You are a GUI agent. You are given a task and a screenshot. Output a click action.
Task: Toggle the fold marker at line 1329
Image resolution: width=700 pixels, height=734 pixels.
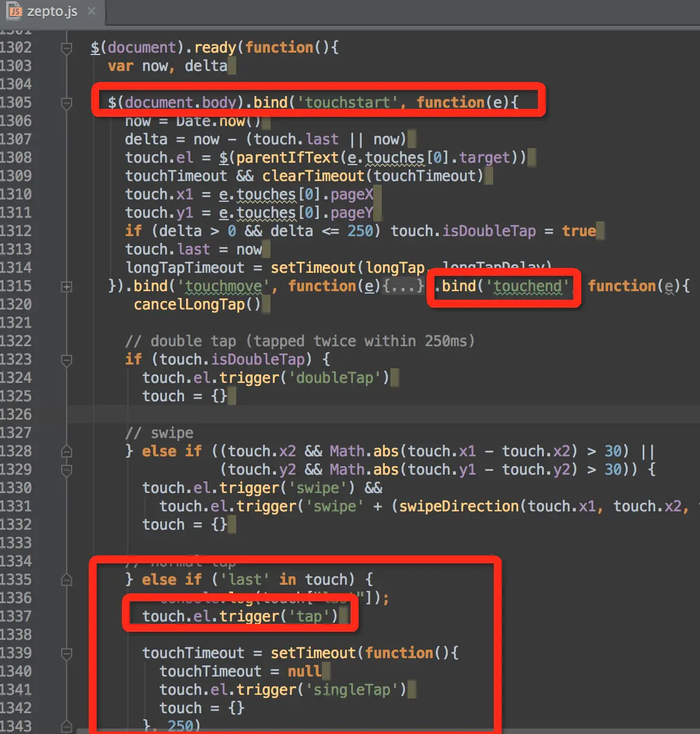67,470
